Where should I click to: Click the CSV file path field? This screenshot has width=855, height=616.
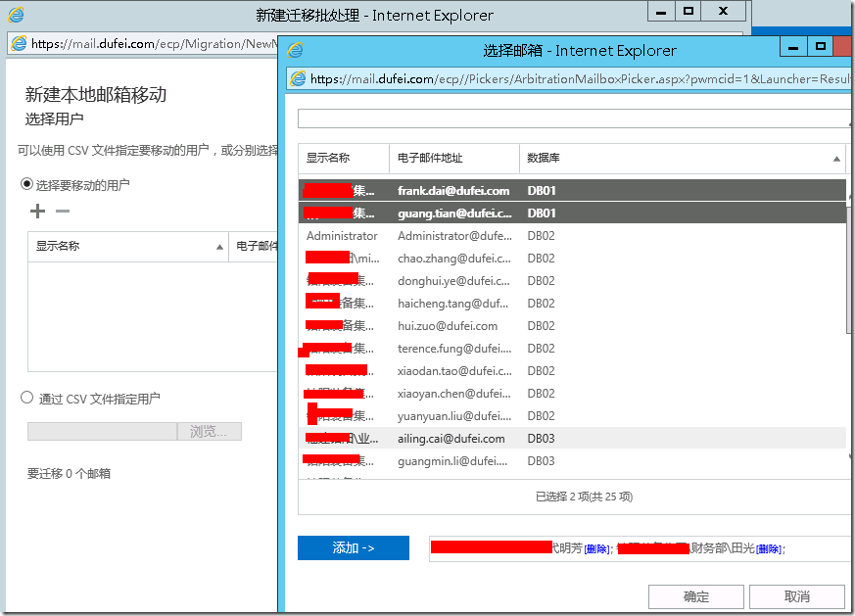point(103,431)
